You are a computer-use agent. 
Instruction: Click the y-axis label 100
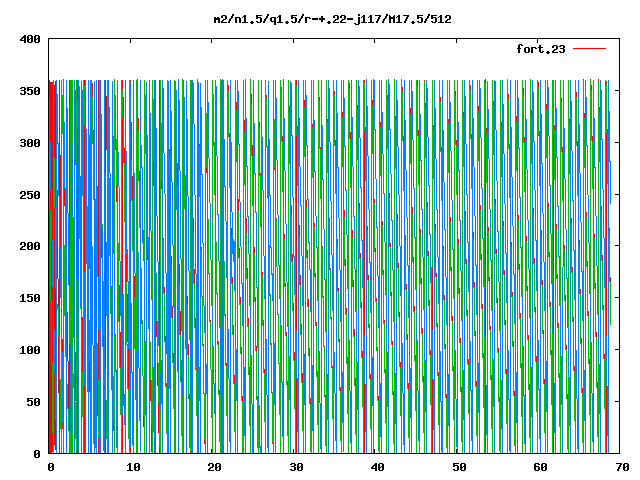[30, 350]
